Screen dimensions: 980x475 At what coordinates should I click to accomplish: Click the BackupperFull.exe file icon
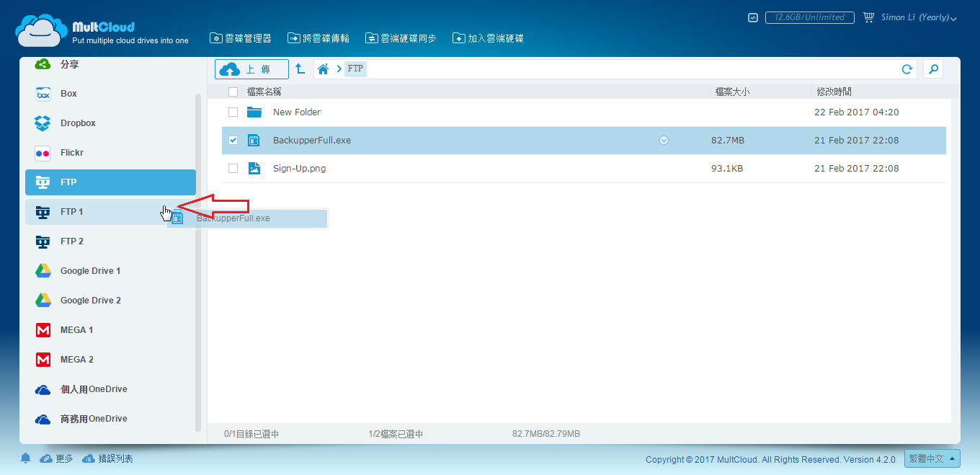coord(254,141)
